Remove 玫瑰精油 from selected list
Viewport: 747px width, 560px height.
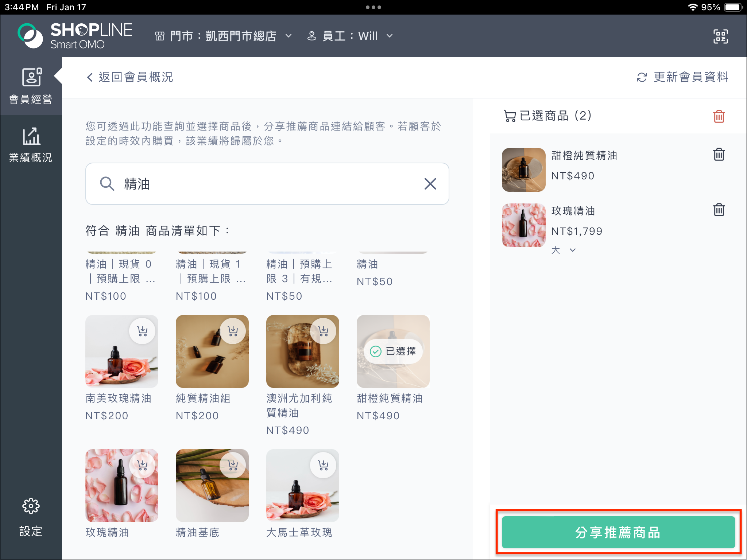click(719, 210)
